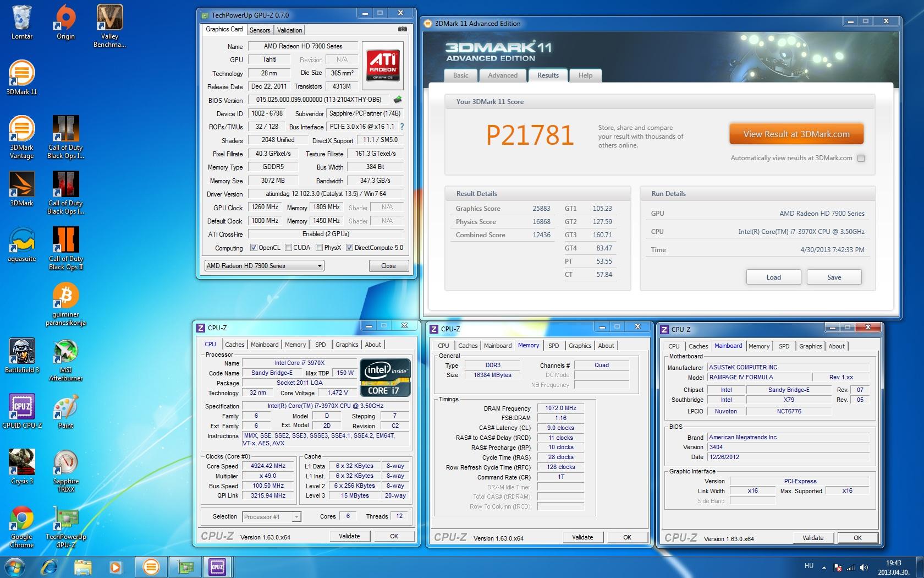The image size is (924, 578).
Task: Click the bus interface question mark in GPU-Z
Action: (x=402, y=127)
